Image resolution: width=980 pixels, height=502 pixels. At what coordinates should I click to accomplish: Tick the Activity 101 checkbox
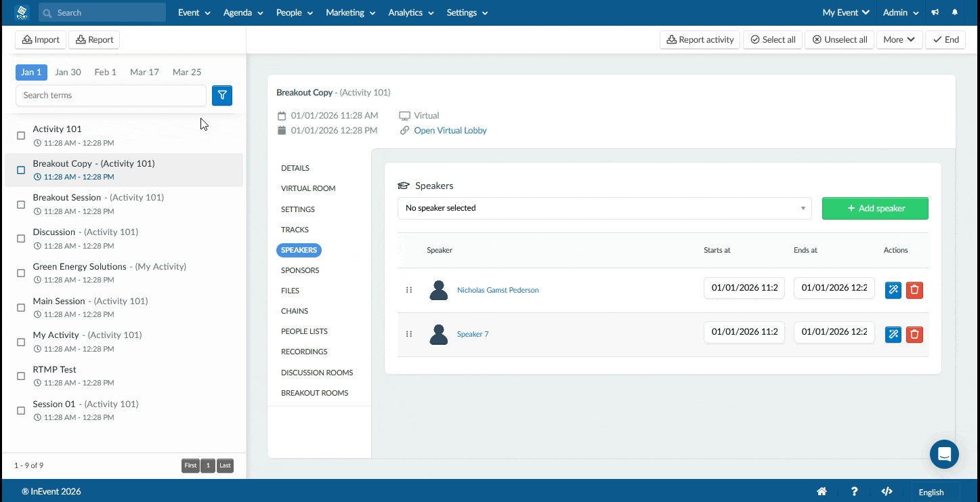[x=21, y=135]
